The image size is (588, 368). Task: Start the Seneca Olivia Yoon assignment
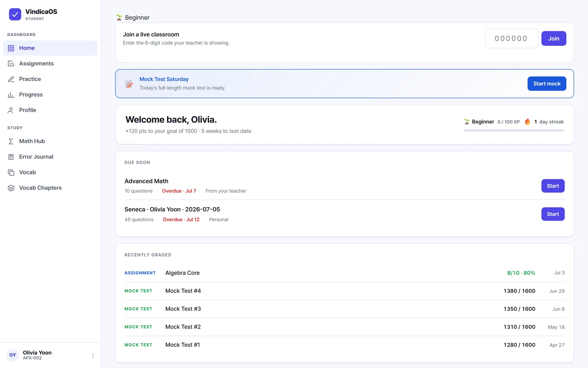pyautogui.click(x=553, y=214)
